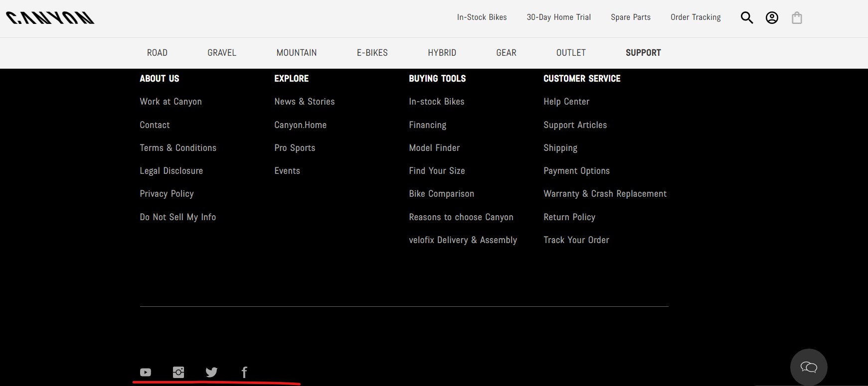Image resolution: width=868 pixels, height=386 pixels.
Task: Open the Contact footer link
Action: tap(155, 125)
